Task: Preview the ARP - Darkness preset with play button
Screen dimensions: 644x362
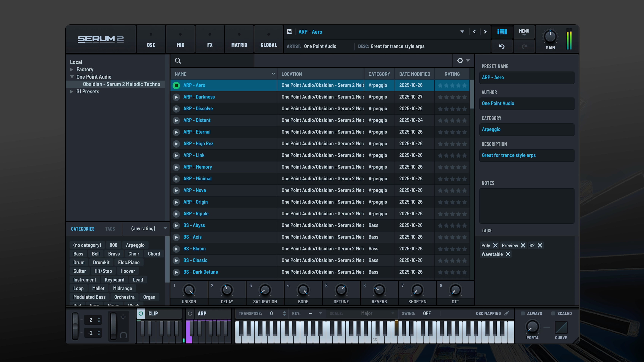Action: 176,97
